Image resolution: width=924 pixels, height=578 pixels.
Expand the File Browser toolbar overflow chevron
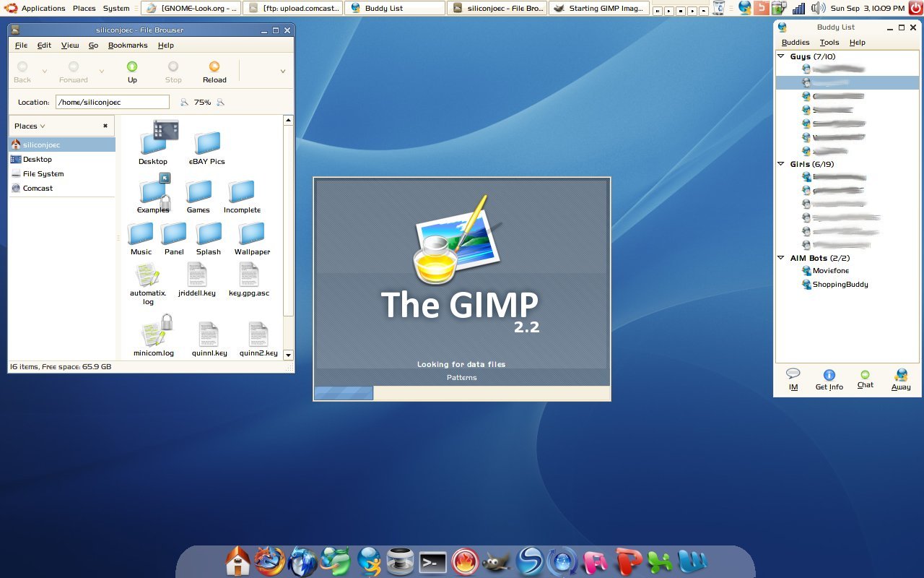point(283,72)
